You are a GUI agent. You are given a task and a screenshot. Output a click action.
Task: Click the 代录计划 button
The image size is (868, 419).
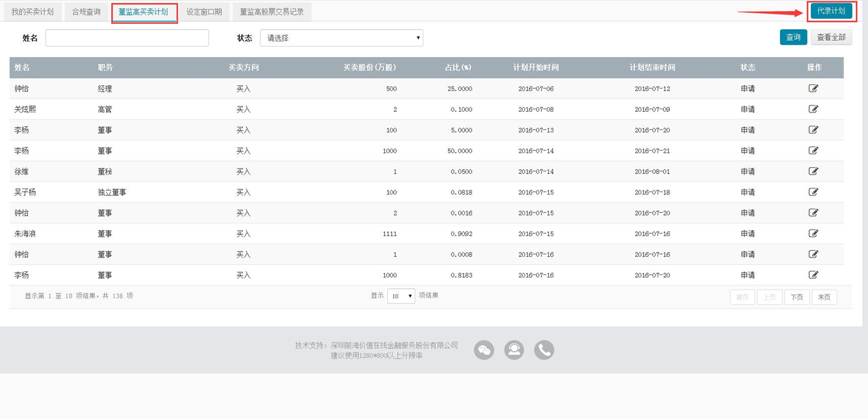tap(831, 11)
